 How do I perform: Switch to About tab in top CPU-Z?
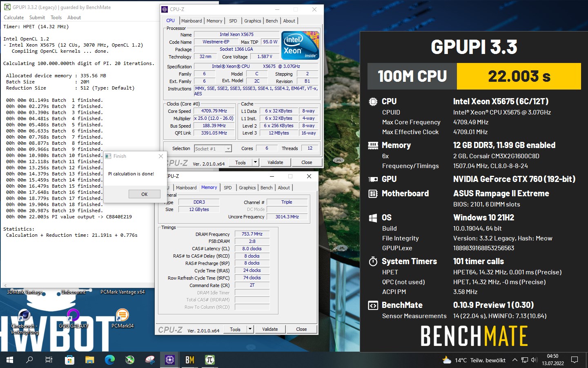click(x=289, y=21)
